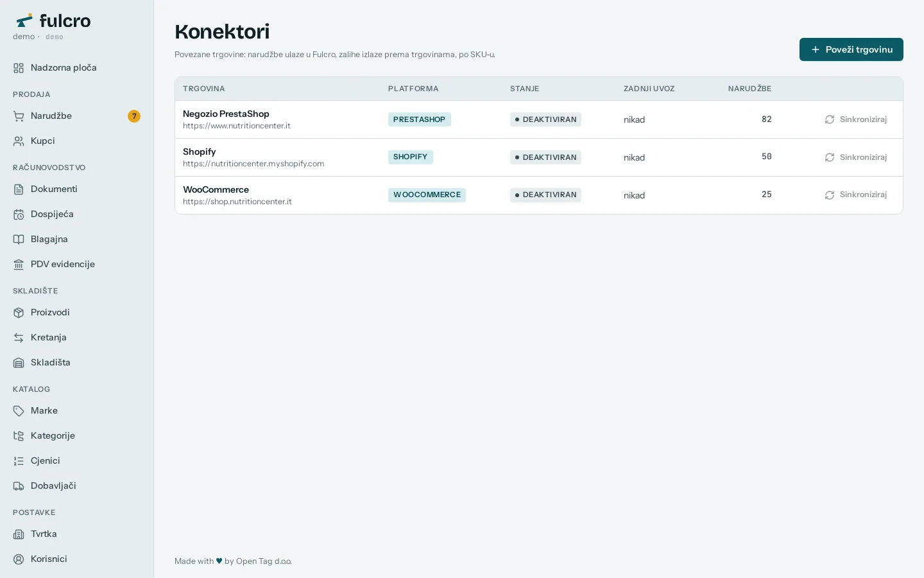Image resolution: width=924 pixels, height=578 pixels.
Task: Click the Open Tag d.o.o. footer text
Action: (264, 561)
